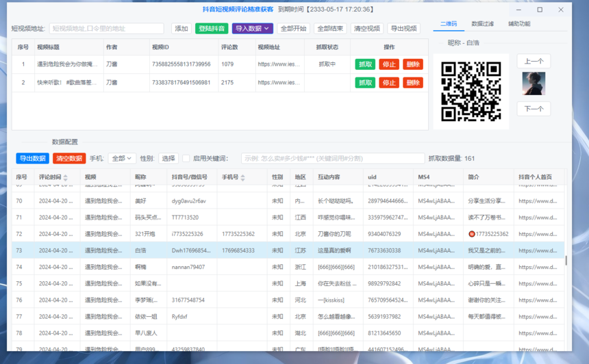Click 抖音号 nannan79407 in row 74
The height and width of the screenshot is (364, 589).
coord(188,267)
